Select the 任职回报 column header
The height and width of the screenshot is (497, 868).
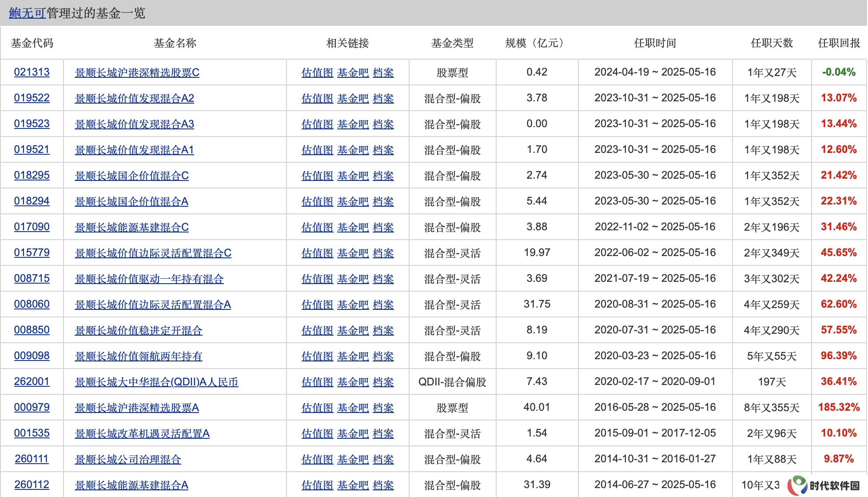(839, 43)
